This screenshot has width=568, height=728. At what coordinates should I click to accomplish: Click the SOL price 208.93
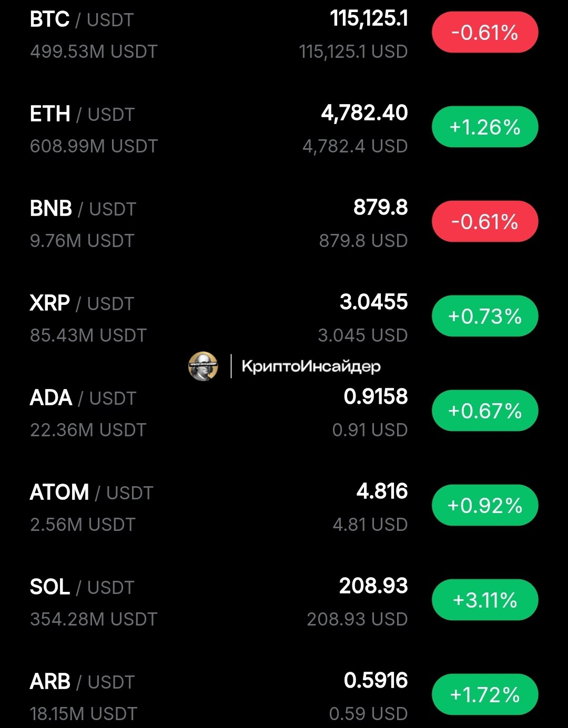pyautogui.click(x=373, y=586)
